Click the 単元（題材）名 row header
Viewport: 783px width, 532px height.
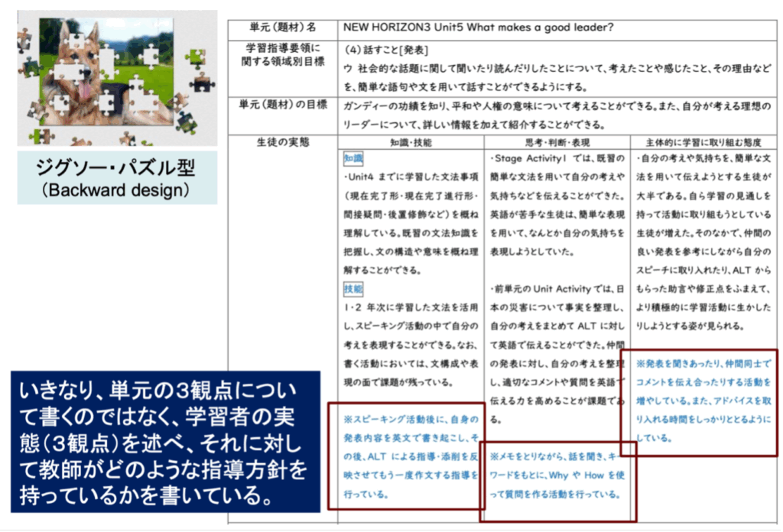click(x=282, y=28)
